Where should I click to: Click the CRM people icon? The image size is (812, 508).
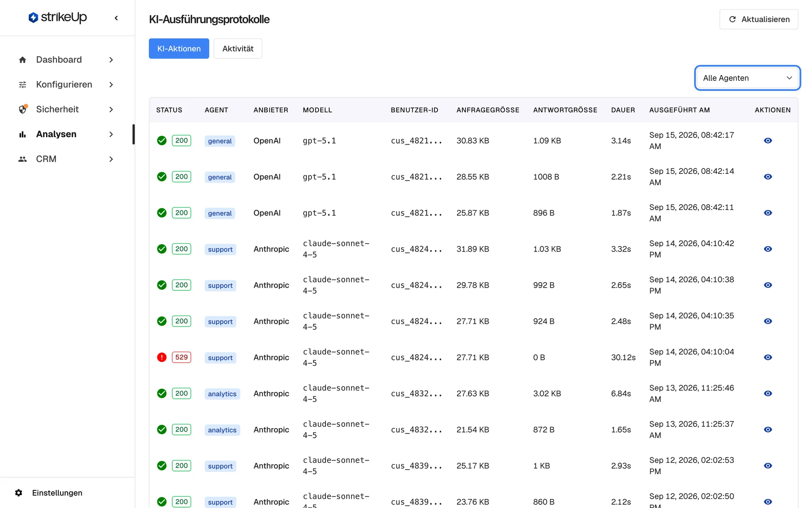coord(23,159)
